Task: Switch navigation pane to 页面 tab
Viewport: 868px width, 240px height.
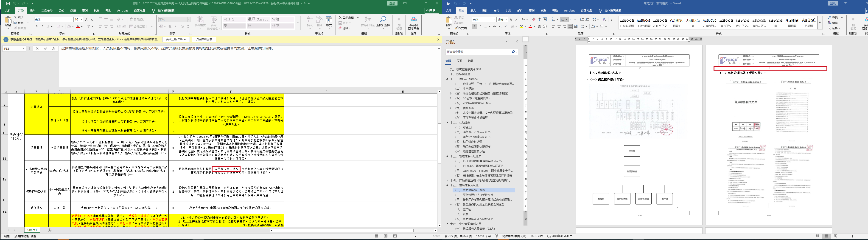Action: [459, 61]
